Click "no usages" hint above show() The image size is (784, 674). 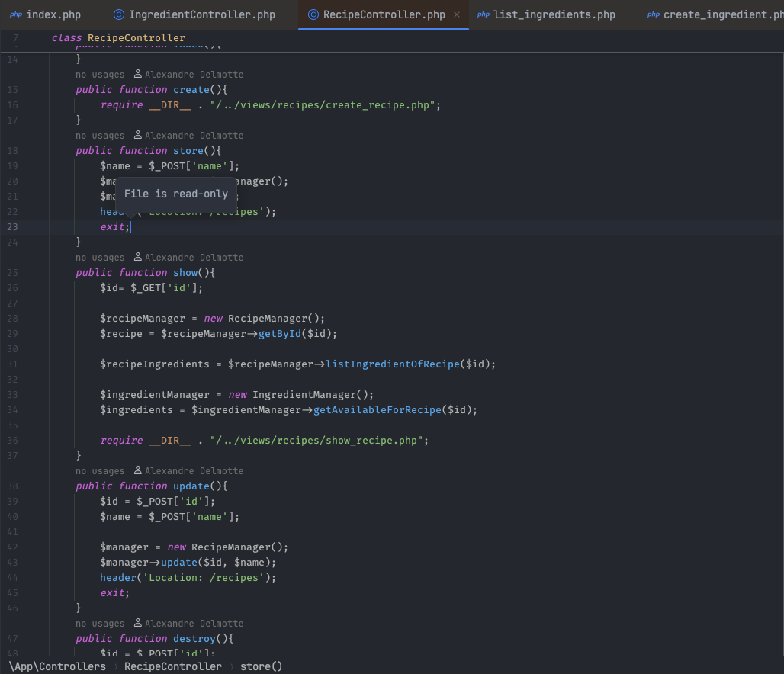tap(99, 258)
